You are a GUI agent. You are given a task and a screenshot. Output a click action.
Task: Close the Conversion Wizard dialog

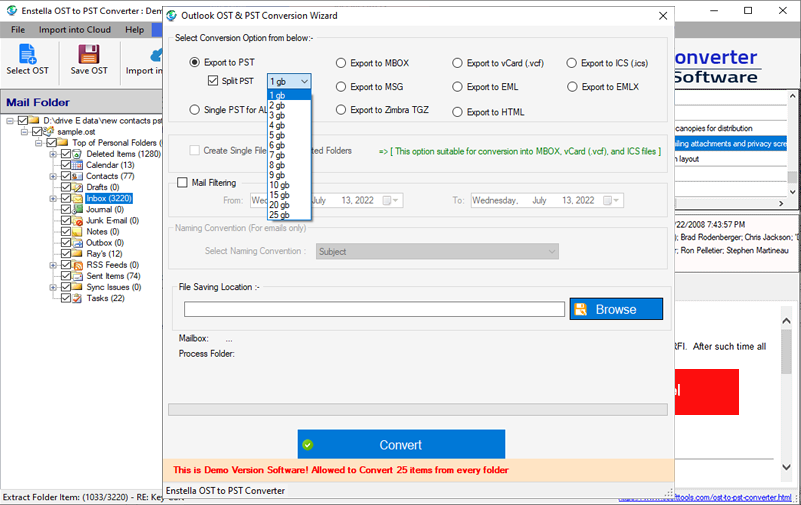tap(663, 16)
